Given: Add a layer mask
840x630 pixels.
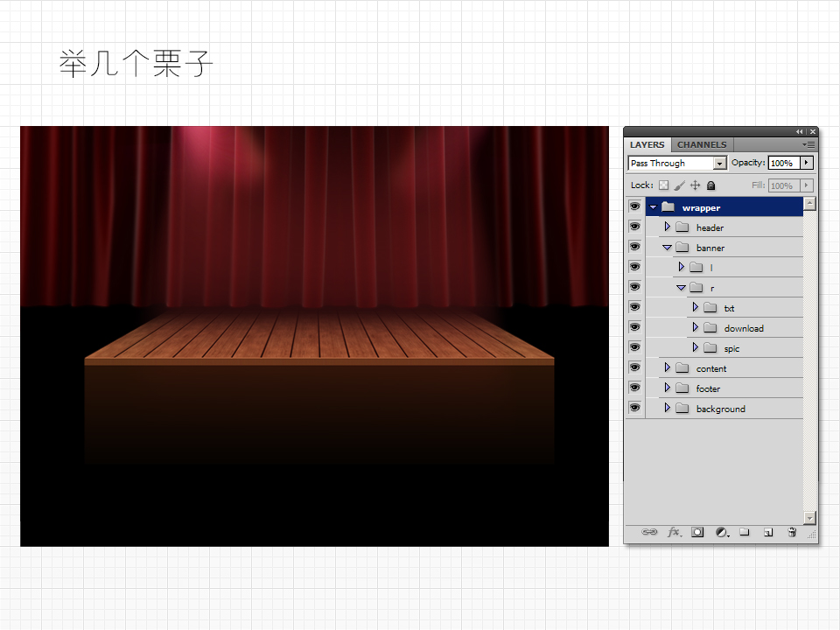Looking at the screenshot, I should tap(697, 532).
